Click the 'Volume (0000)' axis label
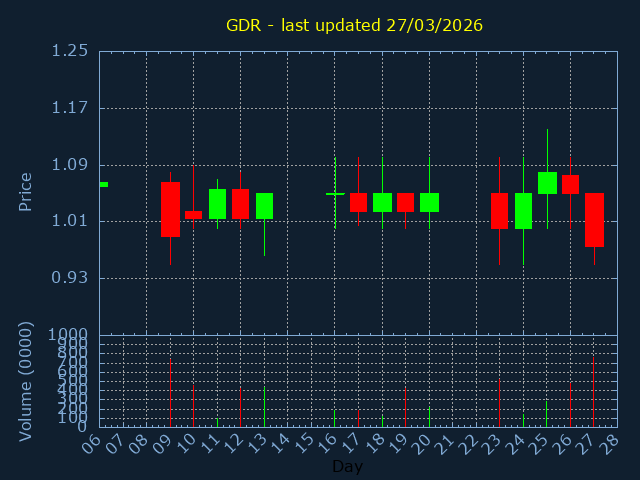 [26, 381]
